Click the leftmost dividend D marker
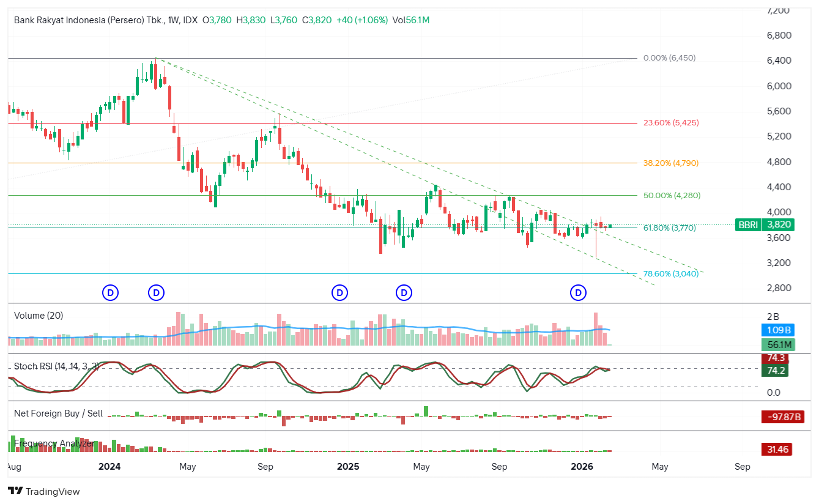The height and width of the screenshot is (504, 819). (111, 293)
